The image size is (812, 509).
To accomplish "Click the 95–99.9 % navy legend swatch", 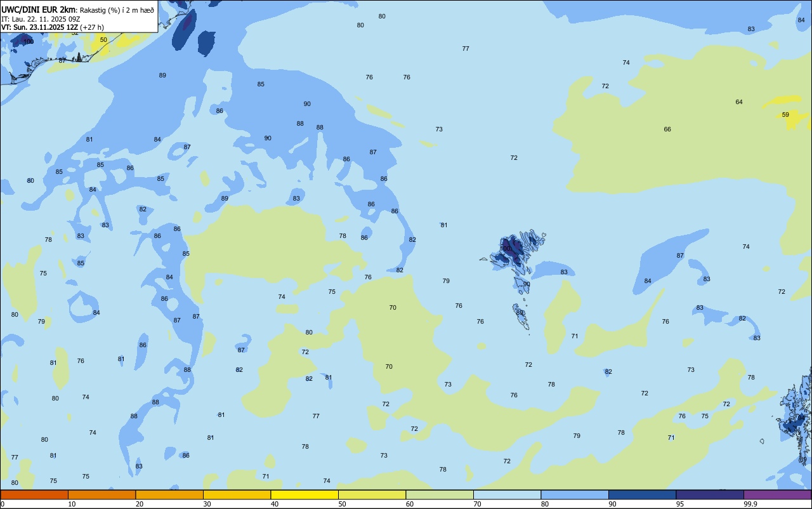I will [x=710, y=494].
